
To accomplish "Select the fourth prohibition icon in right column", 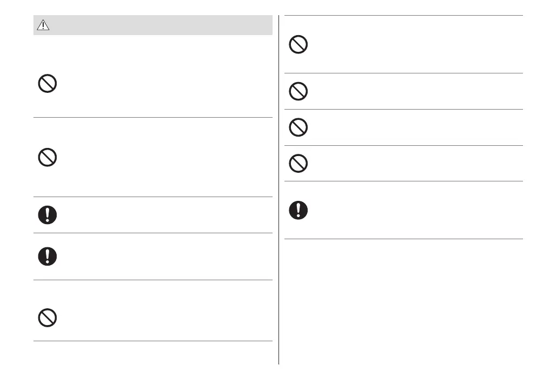I will [298, 163].
